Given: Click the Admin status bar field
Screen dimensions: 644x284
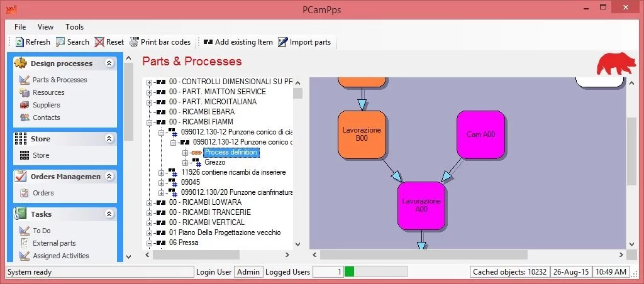Looking at the screenshot, I should coord(248,271).
